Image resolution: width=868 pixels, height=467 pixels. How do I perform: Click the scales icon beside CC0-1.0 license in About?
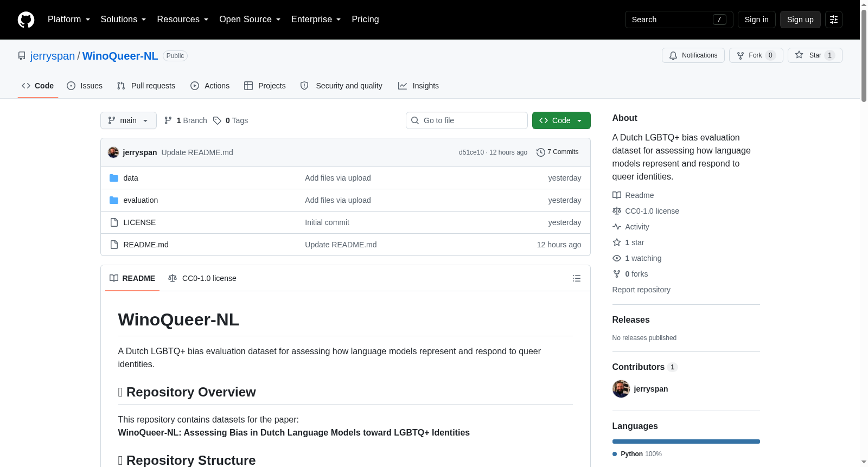617,211
